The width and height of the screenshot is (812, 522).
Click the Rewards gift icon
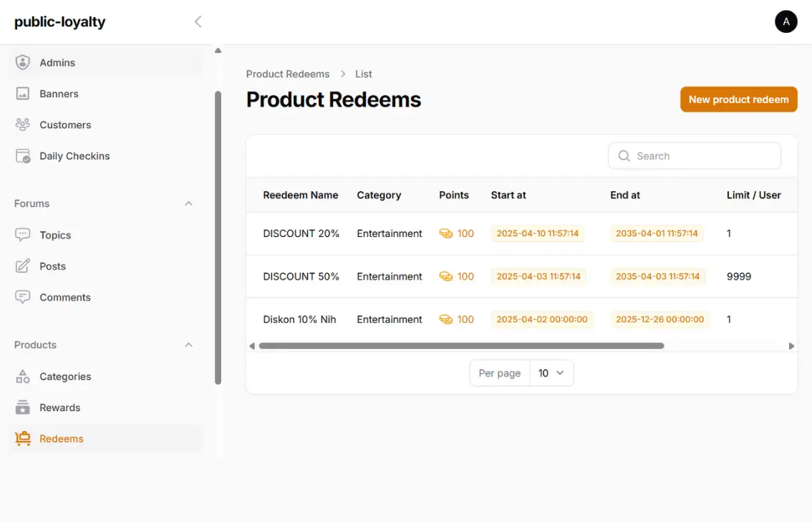(x=23, y=407)
